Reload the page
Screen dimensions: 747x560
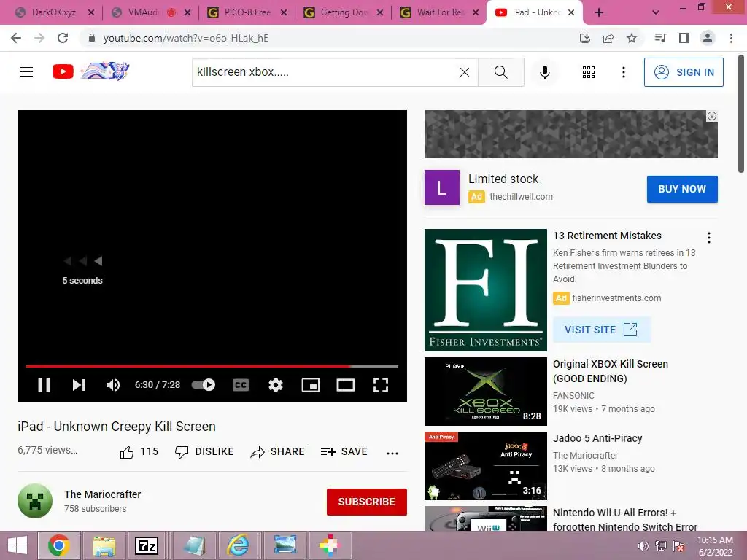tap(63, 38)
